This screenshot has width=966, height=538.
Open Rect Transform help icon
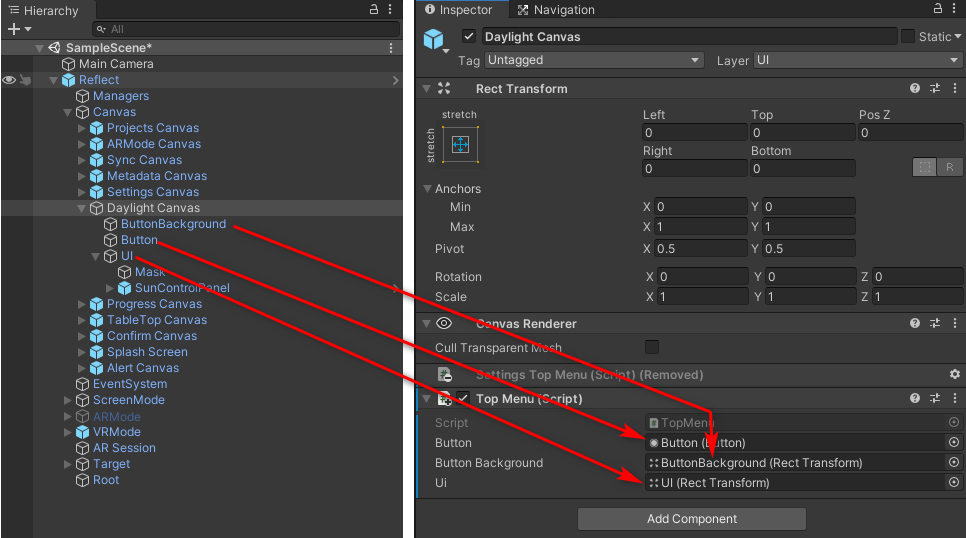tap(915, 89)
